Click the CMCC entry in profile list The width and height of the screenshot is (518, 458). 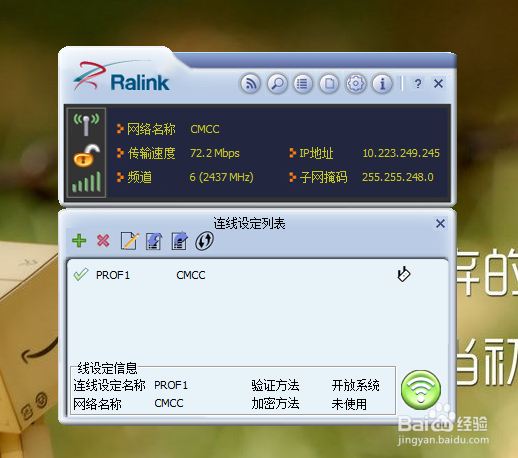191,275
